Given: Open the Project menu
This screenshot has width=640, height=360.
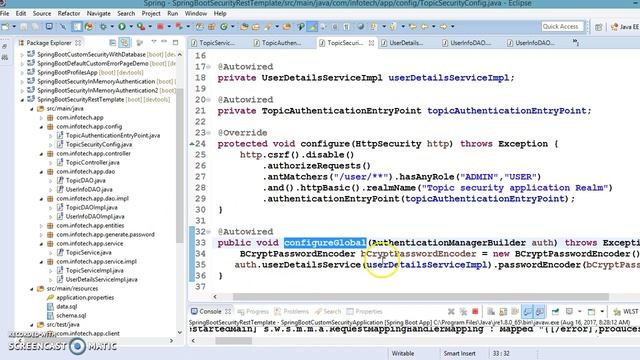Looking at the screenshot, I should [151, 13].
